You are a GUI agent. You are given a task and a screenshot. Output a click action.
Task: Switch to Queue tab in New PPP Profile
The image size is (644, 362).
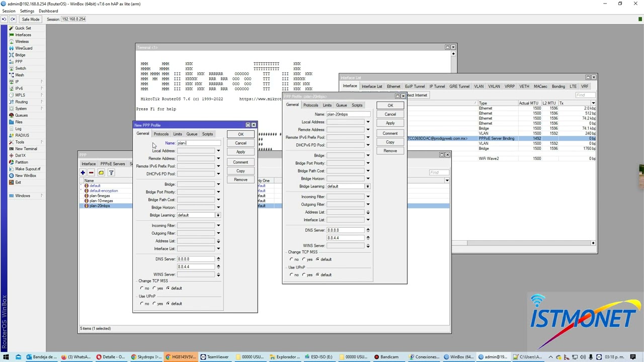point(192,134)
